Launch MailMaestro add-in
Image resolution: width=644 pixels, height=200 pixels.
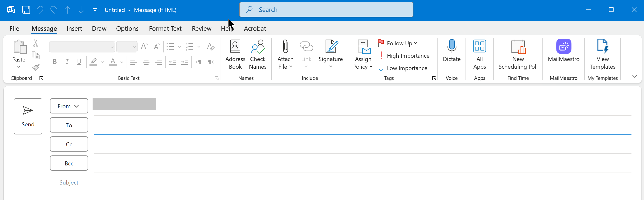(563, 51)
